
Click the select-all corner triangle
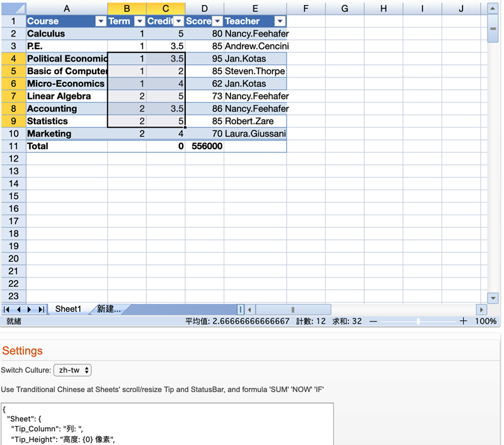coord(13,8)
